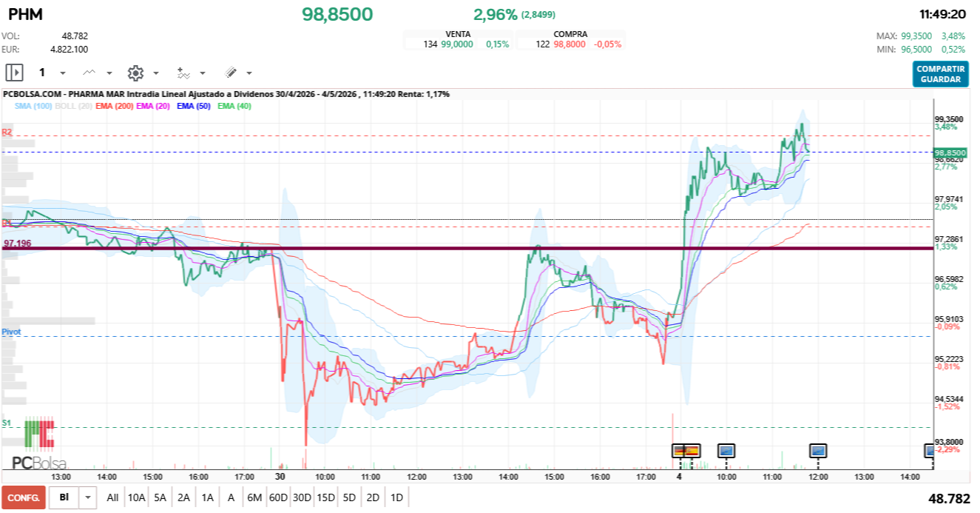Click the green 98,8500 price axis tag
980x513 pixels.
click(950, 152)
